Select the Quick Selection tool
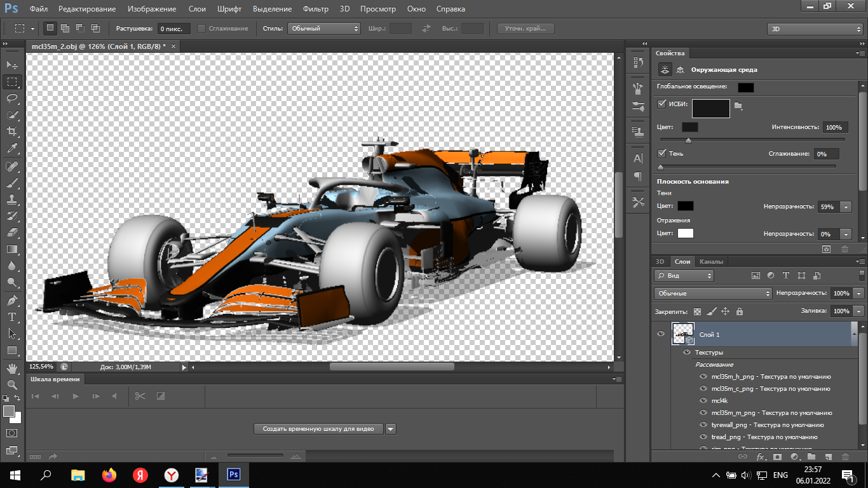The height and width of the screenshot is (488, 868). click(12, 115)
